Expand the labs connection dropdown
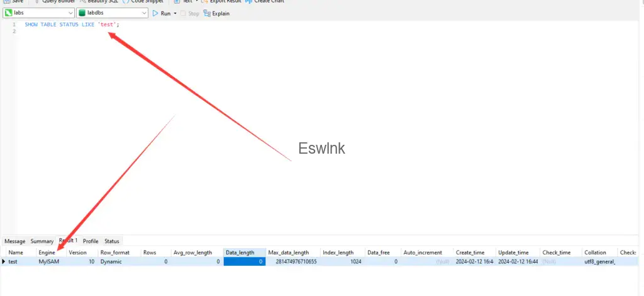644x296 pixels. [69, 13]
